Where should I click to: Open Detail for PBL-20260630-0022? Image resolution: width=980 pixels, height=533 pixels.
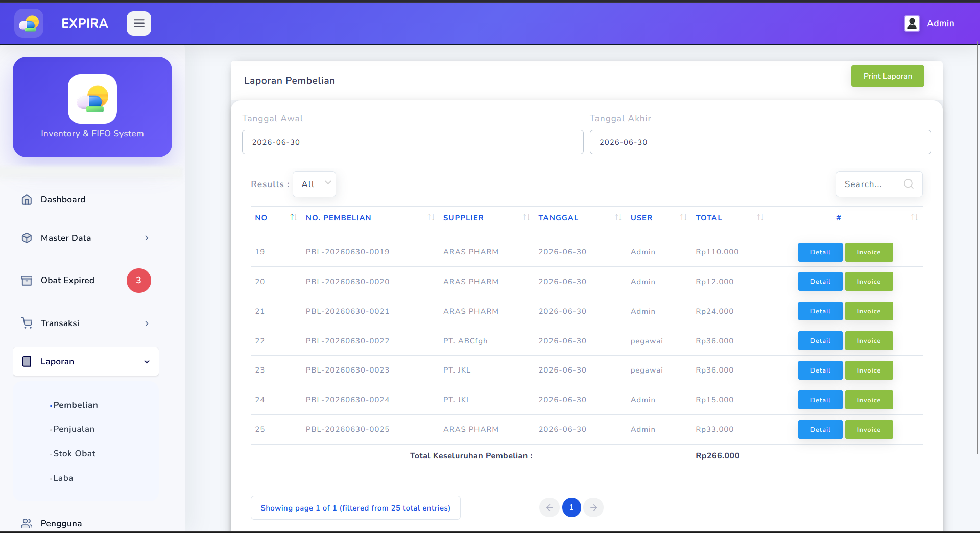pos(820,341)
